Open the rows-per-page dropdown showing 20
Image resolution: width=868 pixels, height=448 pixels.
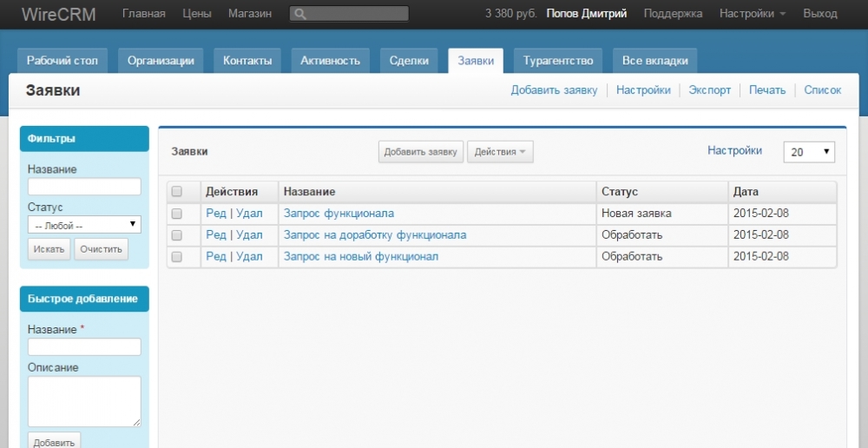point(808,152)
